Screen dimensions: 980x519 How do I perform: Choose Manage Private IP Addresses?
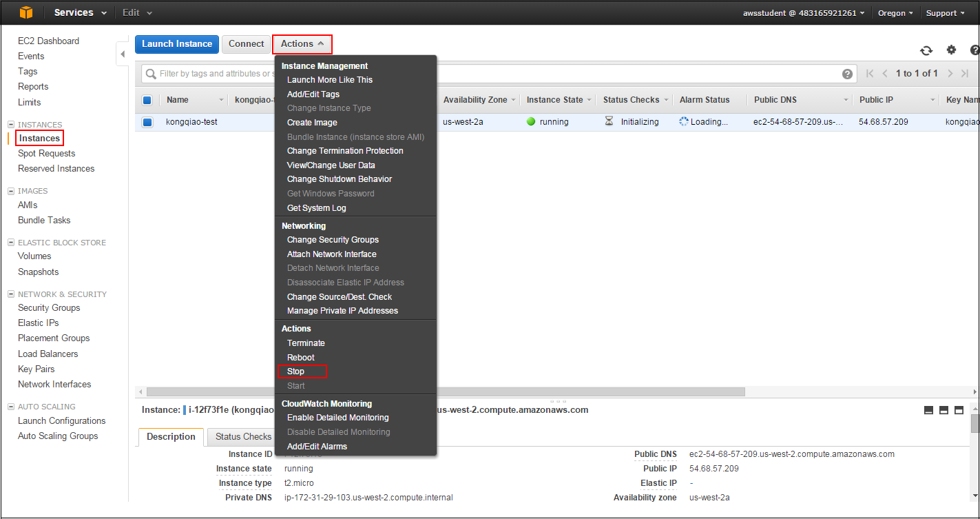[x=342, y=311]
